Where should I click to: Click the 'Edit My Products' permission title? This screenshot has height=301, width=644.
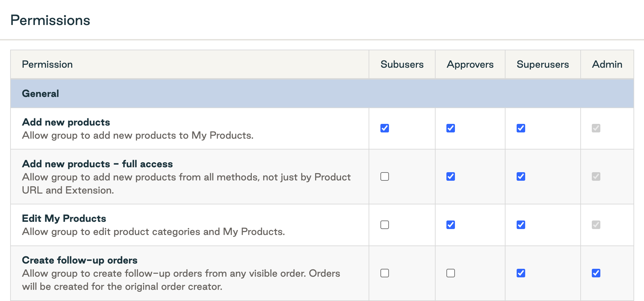(x=64, y=219)
